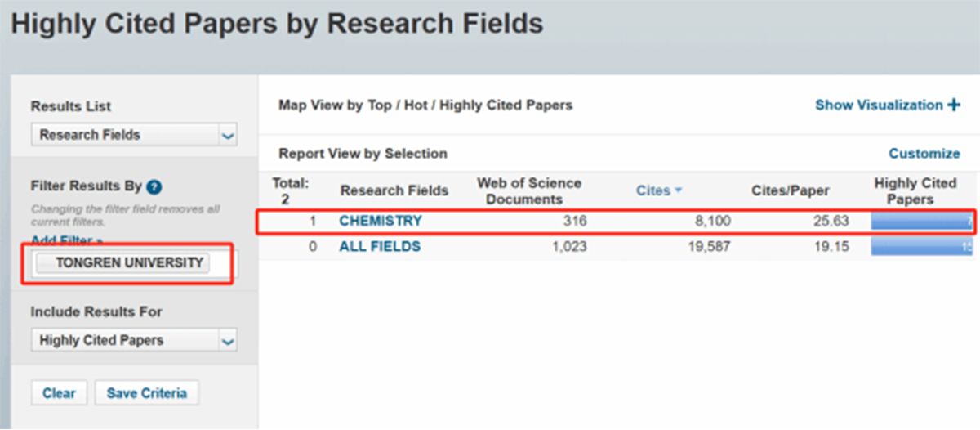Click the Highly Cited Papers column header
The height and width of the screenshot is (430, 980).
pyautogui.click(x=915, y=190)
